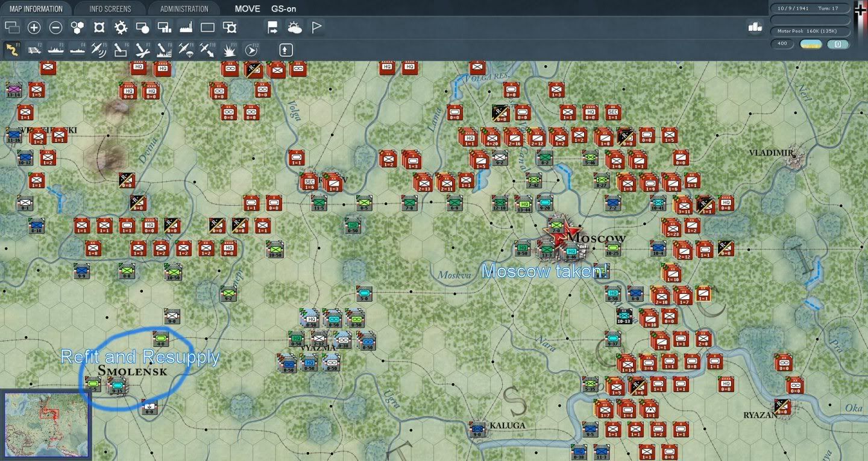This screenshot has height=461, width=868.
Task: Click the boxed up-arrow icon
Action: tap(286, 50)
